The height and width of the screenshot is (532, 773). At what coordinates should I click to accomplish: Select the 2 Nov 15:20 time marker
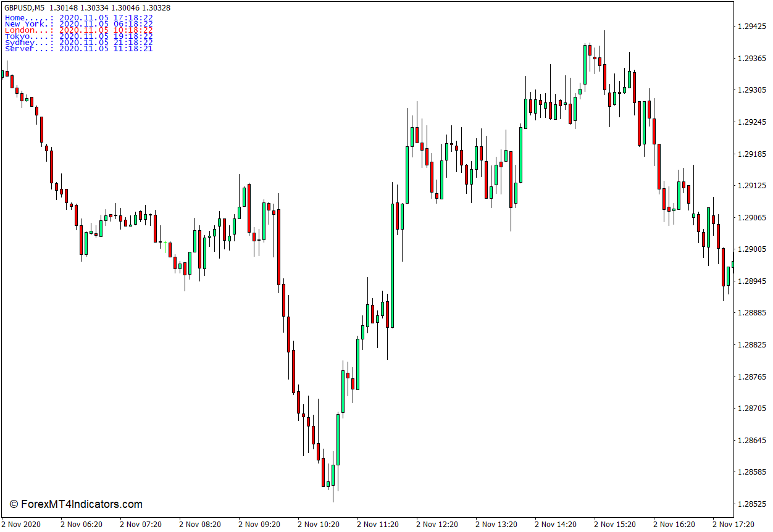click(615, 525)
